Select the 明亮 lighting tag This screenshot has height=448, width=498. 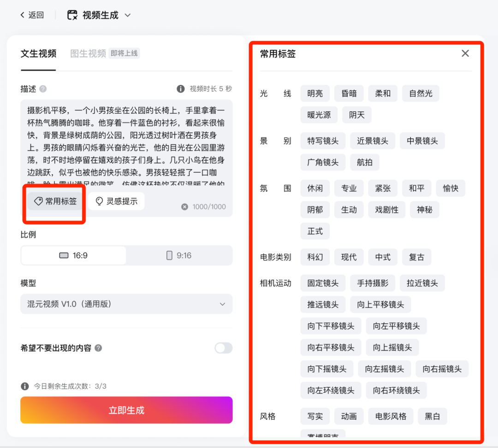[x=315, y=94]
